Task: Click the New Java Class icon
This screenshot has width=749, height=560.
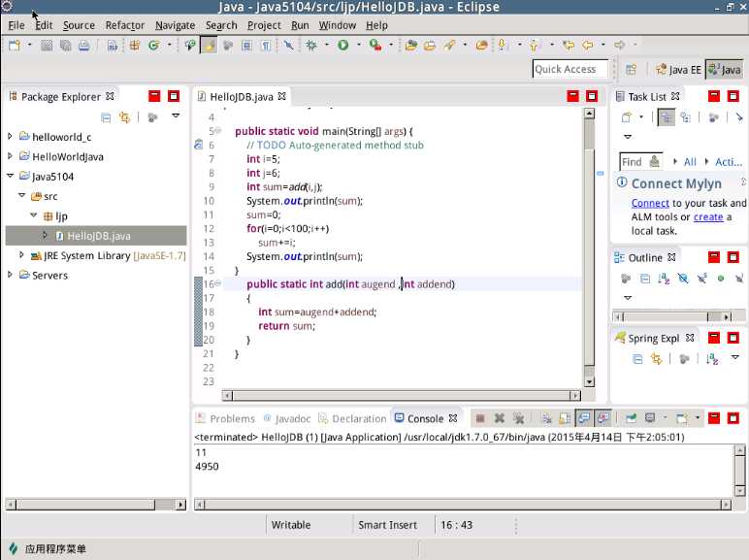Action: (153, 45)
